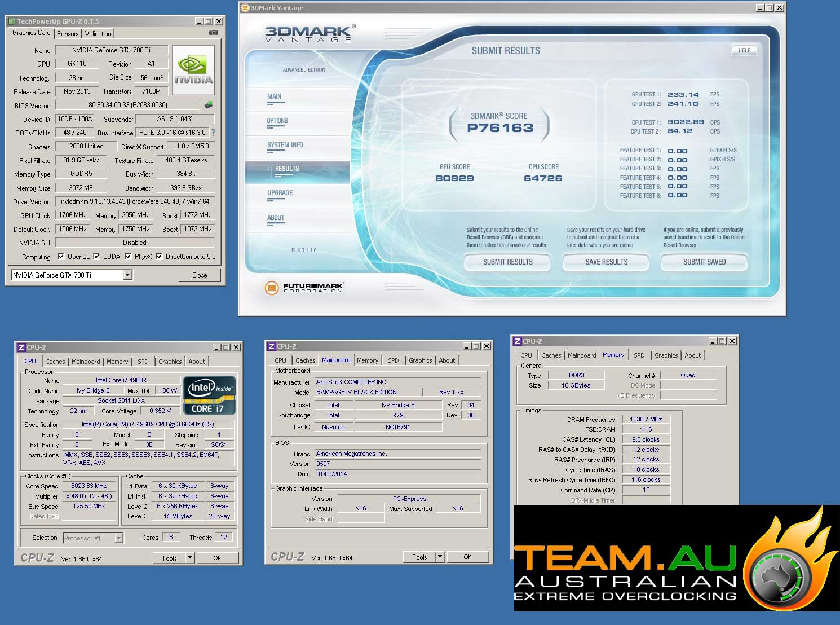Image resolution: width=840 pixels, height=625 pixels.
Task: Open About tab in CPU-Z Memory window
Action: (x=693, y=355)
